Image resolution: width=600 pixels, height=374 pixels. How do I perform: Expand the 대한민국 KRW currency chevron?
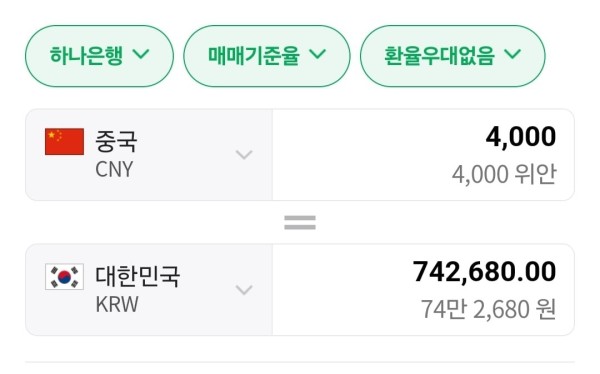244,290
